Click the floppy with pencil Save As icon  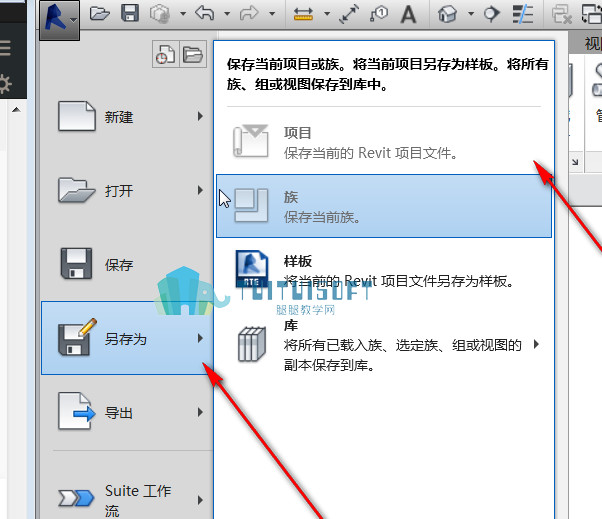point(77,337)
